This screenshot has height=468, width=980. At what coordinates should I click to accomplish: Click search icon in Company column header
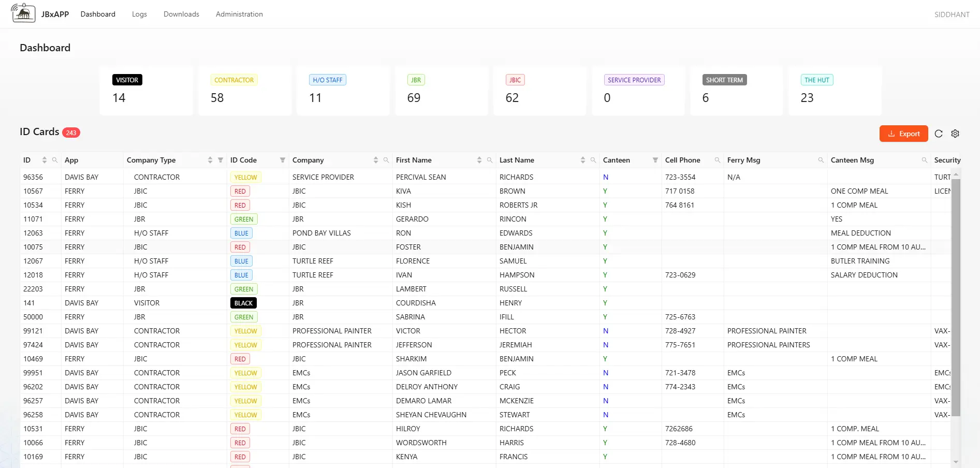click(x=386, y=160)
